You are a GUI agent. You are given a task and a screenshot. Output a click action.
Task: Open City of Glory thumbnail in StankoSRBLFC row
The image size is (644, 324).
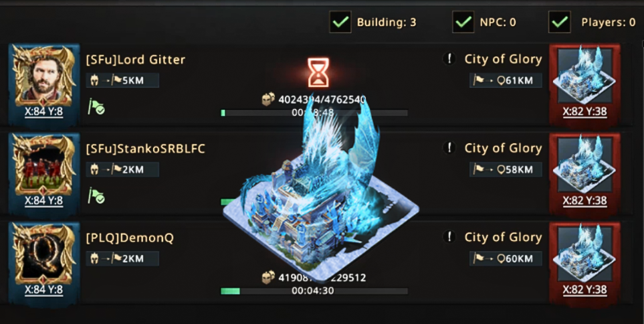584,163
